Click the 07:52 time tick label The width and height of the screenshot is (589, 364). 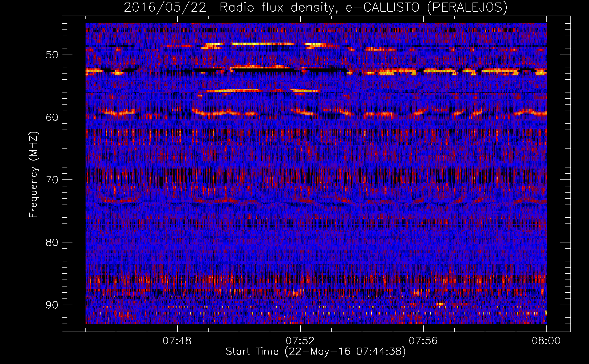[x=300, y=341]
